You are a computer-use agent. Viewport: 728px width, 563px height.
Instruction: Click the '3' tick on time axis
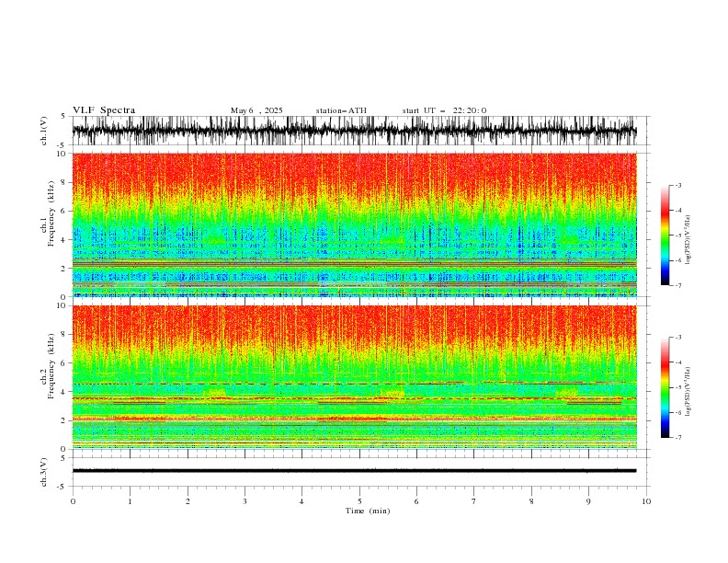click(x=245, y=501)
